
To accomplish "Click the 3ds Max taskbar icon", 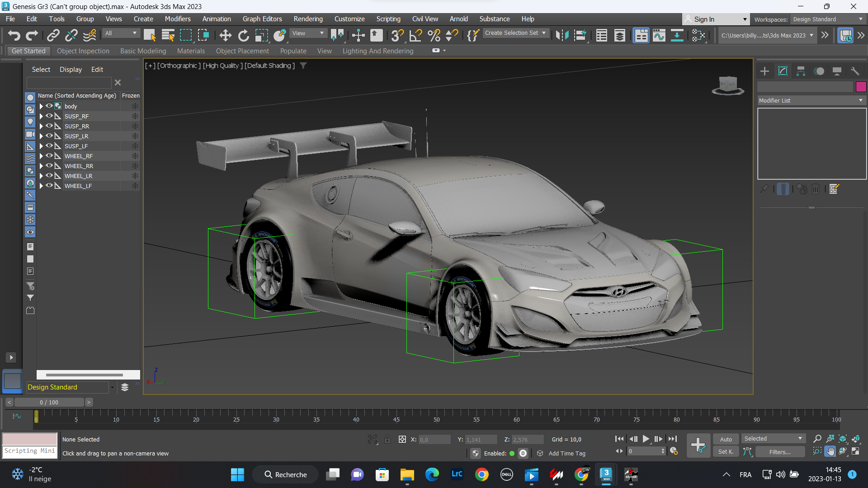I will [606, 474].
